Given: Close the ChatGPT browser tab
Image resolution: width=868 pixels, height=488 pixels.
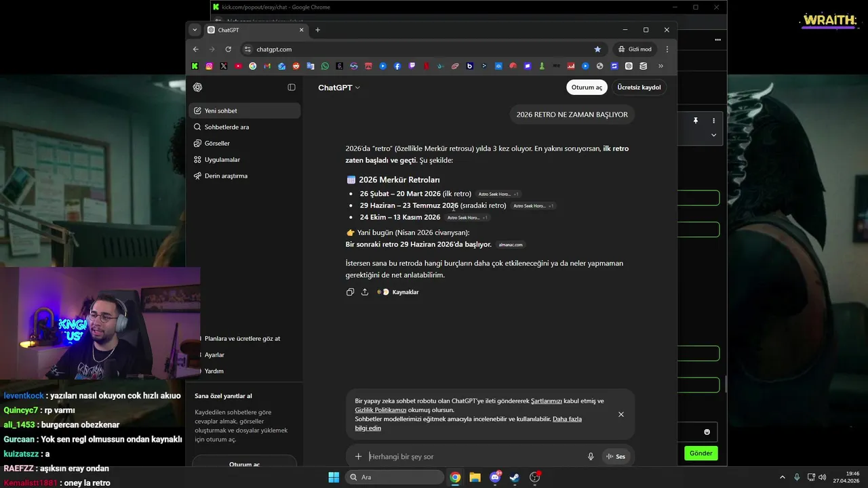Looking at the screenshot, I should point(301,30).
